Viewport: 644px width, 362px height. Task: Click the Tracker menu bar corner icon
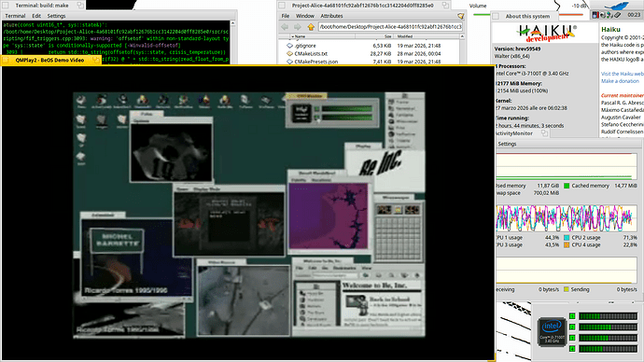[x=460, y=16]
